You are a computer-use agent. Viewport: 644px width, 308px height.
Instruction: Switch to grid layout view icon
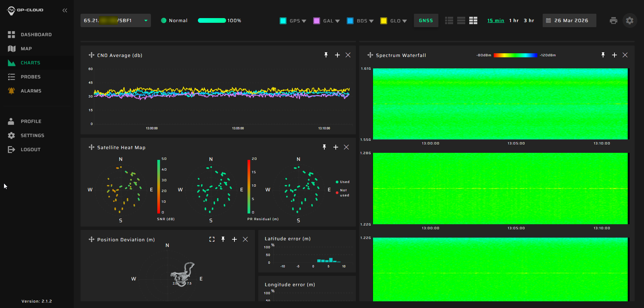click(x=473, y=21)
